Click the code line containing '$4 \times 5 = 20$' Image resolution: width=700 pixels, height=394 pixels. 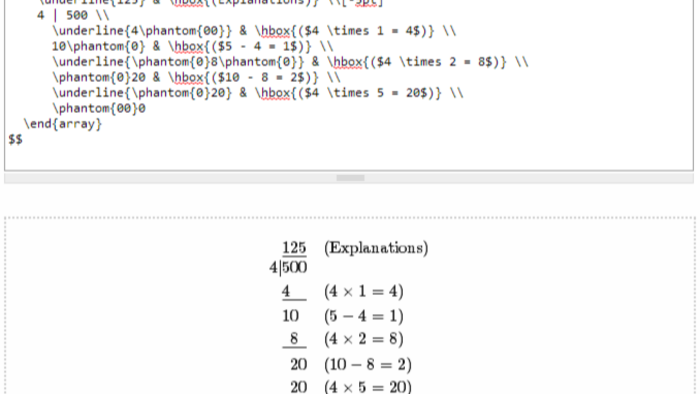(258, 93)
